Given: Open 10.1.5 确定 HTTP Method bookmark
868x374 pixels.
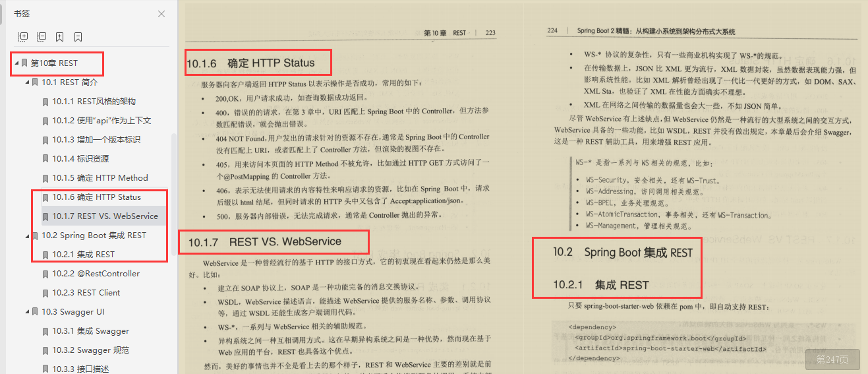Looking at the screenshot, I should [100, 178].
